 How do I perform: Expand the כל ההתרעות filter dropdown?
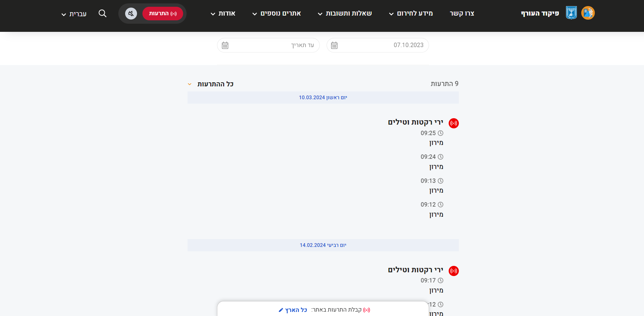(x=211, y=84)
